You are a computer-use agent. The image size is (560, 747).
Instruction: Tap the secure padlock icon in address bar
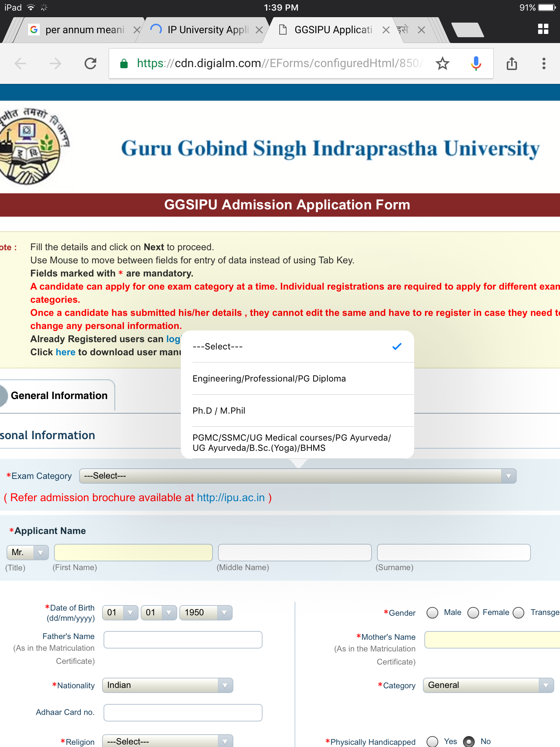click(124, 63)
